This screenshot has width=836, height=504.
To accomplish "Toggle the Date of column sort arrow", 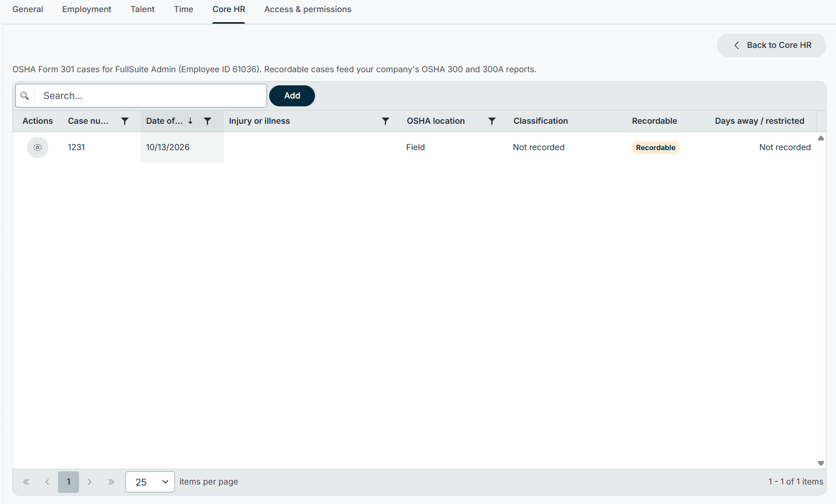I will [x=190, y=121].
